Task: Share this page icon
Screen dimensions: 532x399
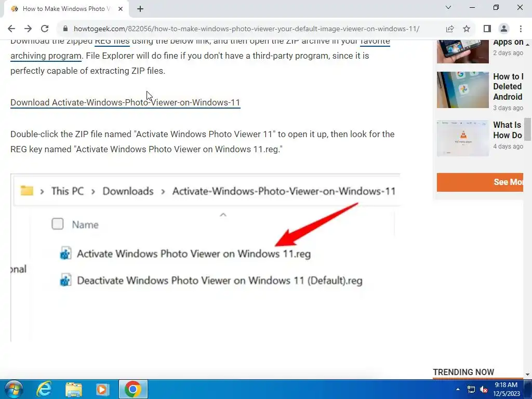Action: (x=450, y=29)
